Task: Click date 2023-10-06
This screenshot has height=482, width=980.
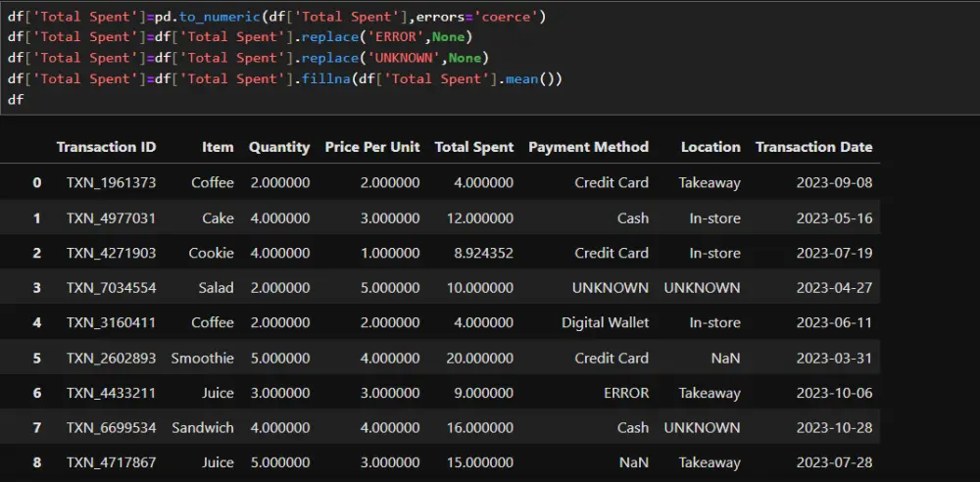Action: 834,393
